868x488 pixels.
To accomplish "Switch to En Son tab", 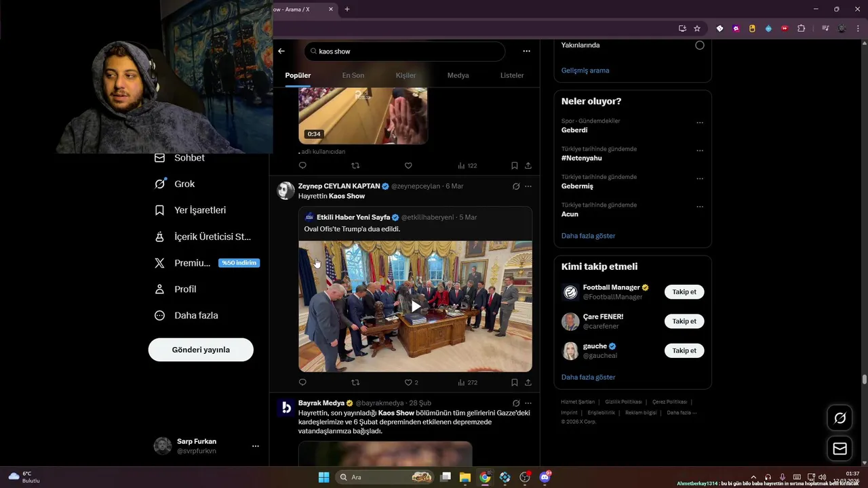I will coord(353,75).
